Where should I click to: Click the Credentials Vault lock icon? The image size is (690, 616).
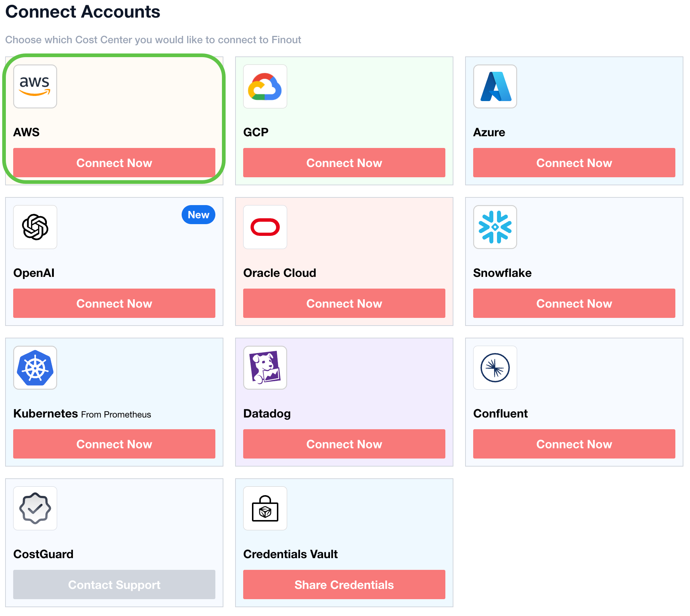point(265,508)
